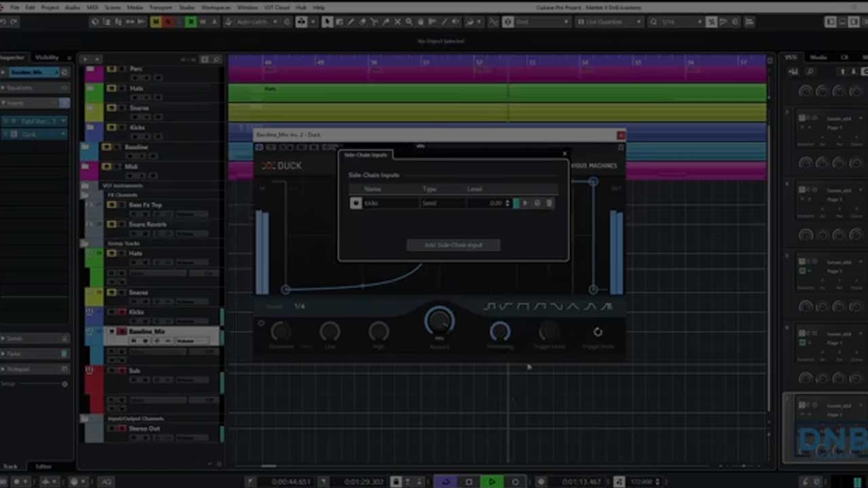Click the transport Stop button
The image size is (868, 488).
(469, 482)
